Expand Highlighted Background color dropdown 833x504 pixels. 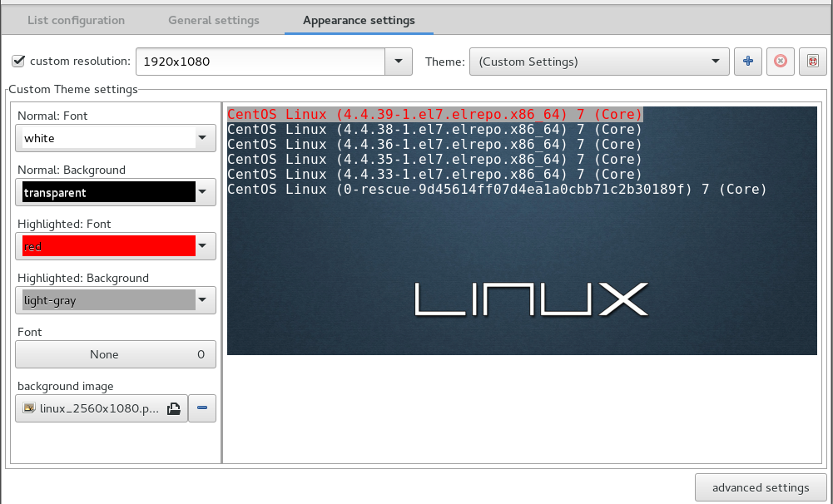point(202,300)
